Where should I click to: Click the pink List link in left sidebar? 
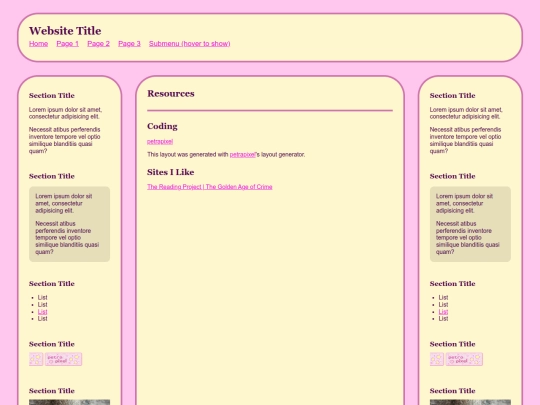tap(42, 312)
